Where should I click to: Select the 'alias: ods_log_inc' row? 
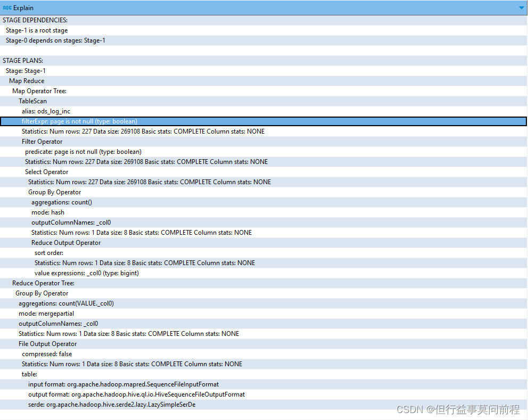click(263, 111)
